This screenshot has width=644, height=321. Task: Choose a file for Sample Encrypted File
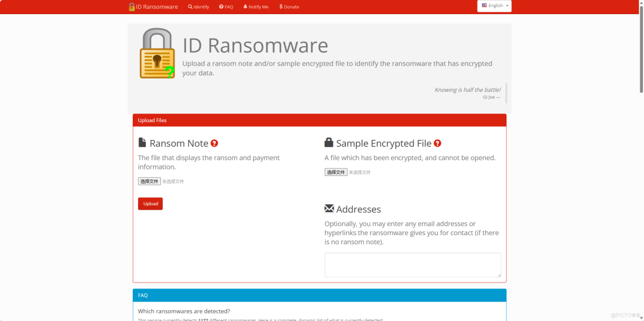(x=336, y=172)
